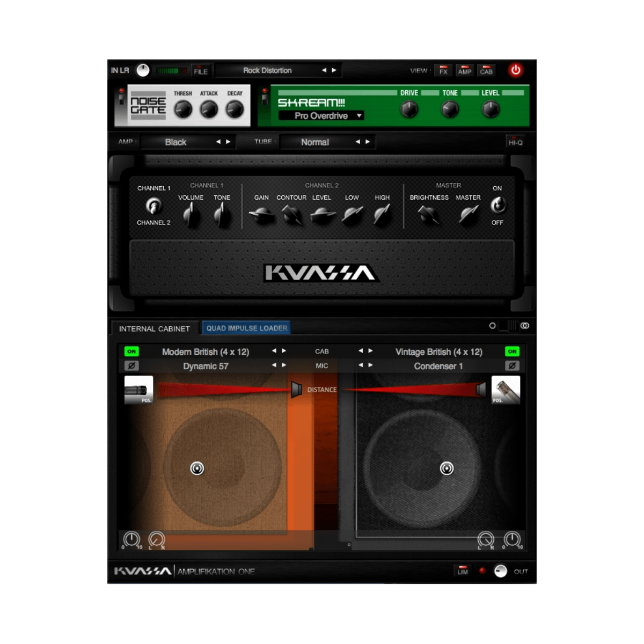Click the Channel 2 CONTOUR knob
The width and height of the screenshot is (644, 644).
tap(291, 215)
